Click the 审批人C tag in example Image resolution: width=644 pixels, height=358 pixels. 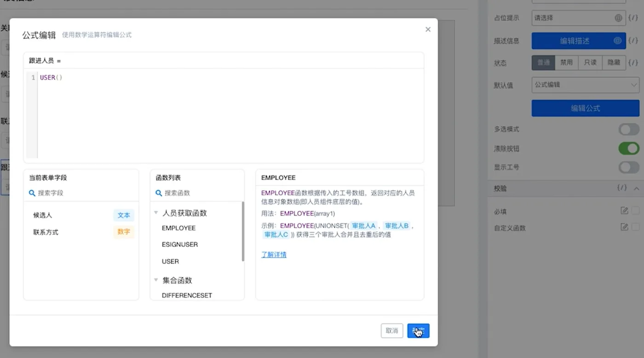tap(276, 235)
